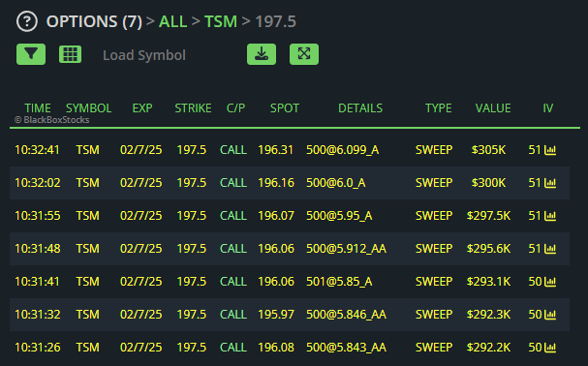
Task: Open the help question mark icon
Action: 26,21
